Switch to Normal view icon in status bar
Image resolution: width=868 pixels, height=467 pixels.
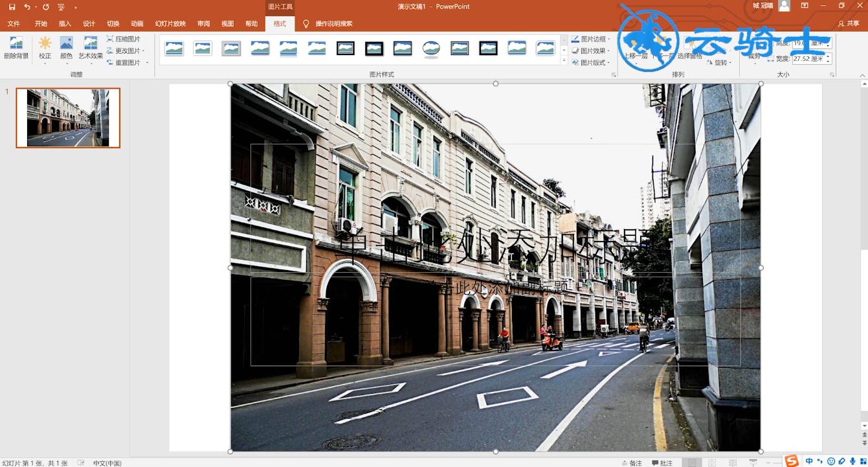(x=693, y=462)
